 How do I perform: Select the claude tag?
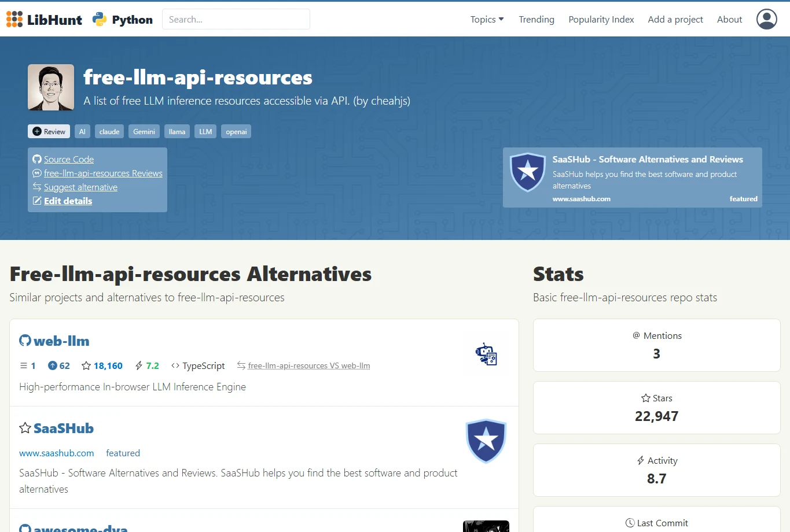109,131
